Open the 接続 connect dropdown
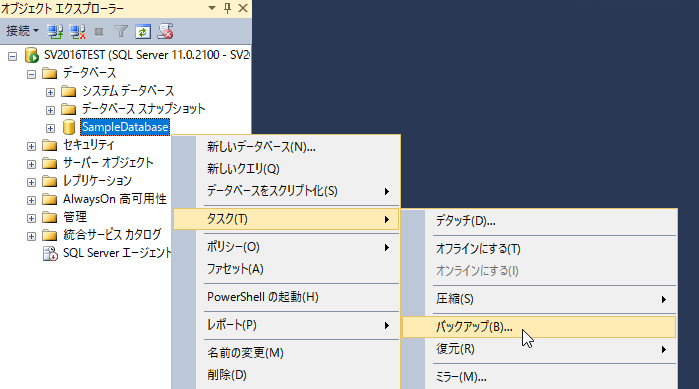Viewport: 699px width, 389px height. point(22,31)
